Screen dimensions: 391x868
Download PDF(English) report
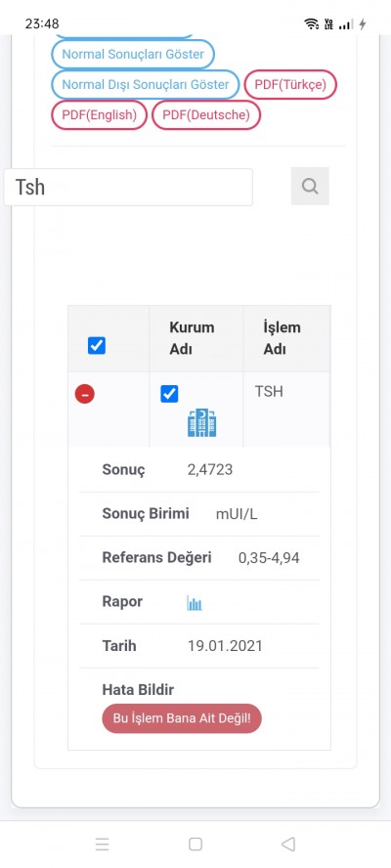coord(99,115)
